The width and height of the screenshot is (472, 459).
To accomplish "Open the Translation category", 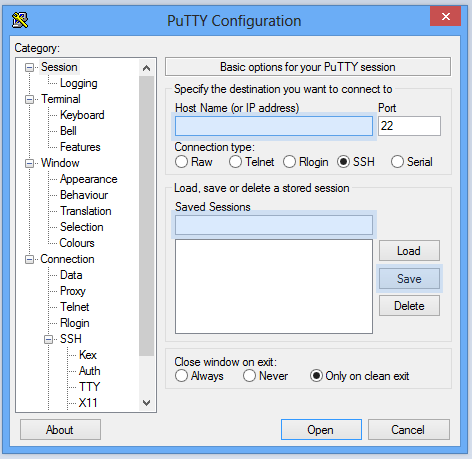I will 86,211.
